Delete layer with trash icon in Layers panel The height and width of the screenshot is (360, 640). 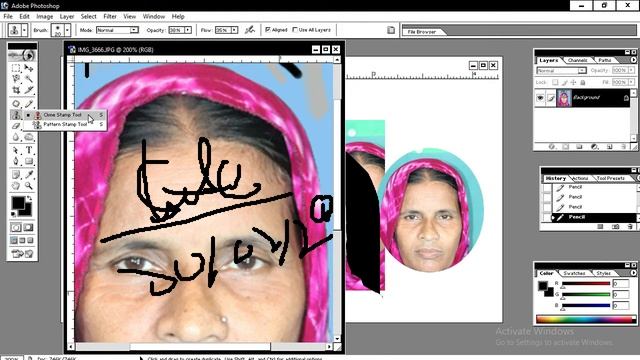point(624,146)
